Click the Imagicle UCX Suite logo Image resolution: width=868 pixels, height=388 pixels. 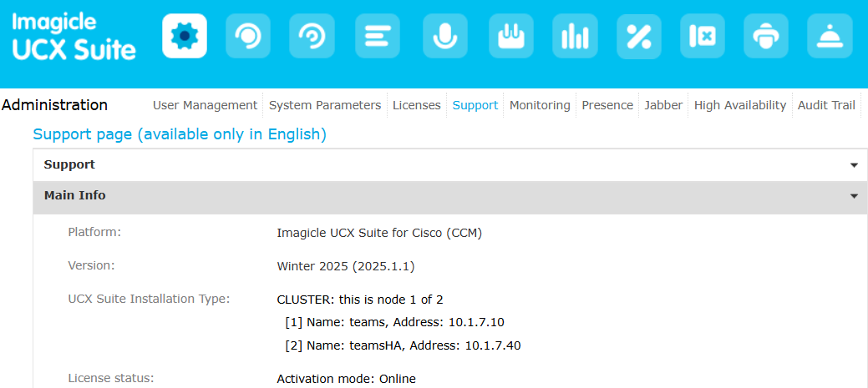coord(74,37)
